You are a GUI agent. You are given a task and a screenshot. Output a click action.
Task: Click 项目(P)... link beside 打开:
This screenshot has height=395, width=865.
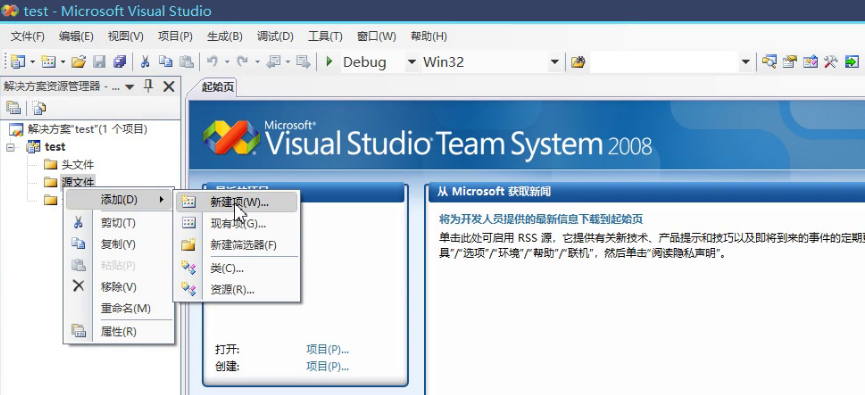[x=328, y=350]
